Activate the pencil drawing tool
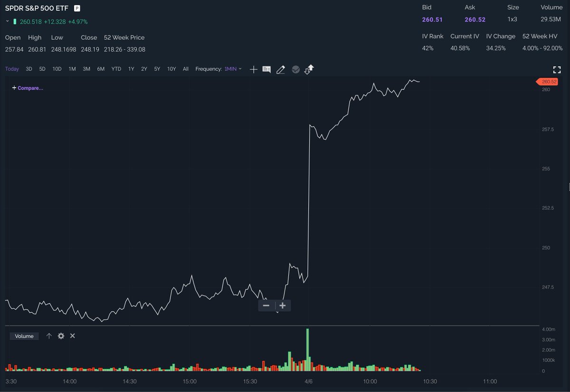This screenshot has width=570, height=392. [281, 69]
